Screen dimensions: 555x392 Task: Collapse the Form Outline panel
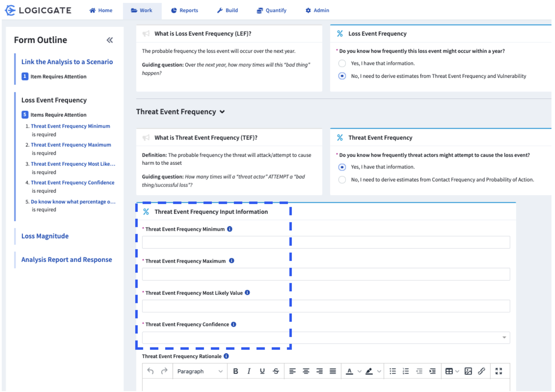[x=110, y=40]
